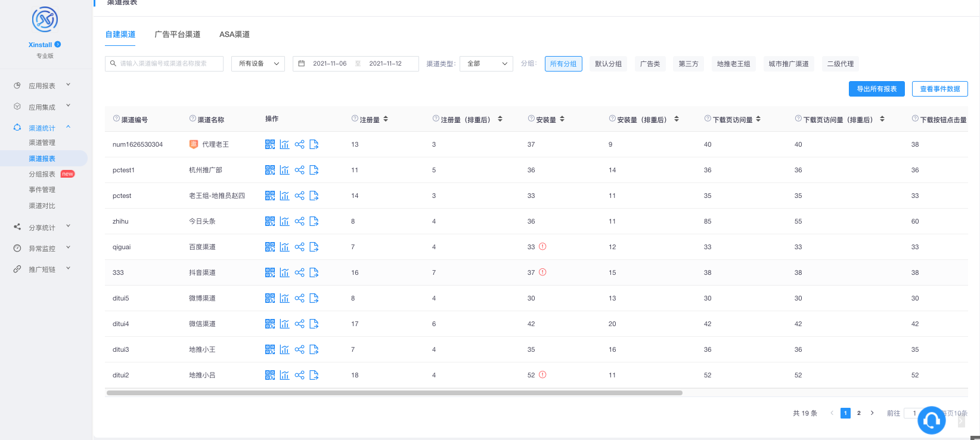Screen dimensions: 980x440
Task: Expand 异常监控 sidebar menu
Action: tap(42, 248)
